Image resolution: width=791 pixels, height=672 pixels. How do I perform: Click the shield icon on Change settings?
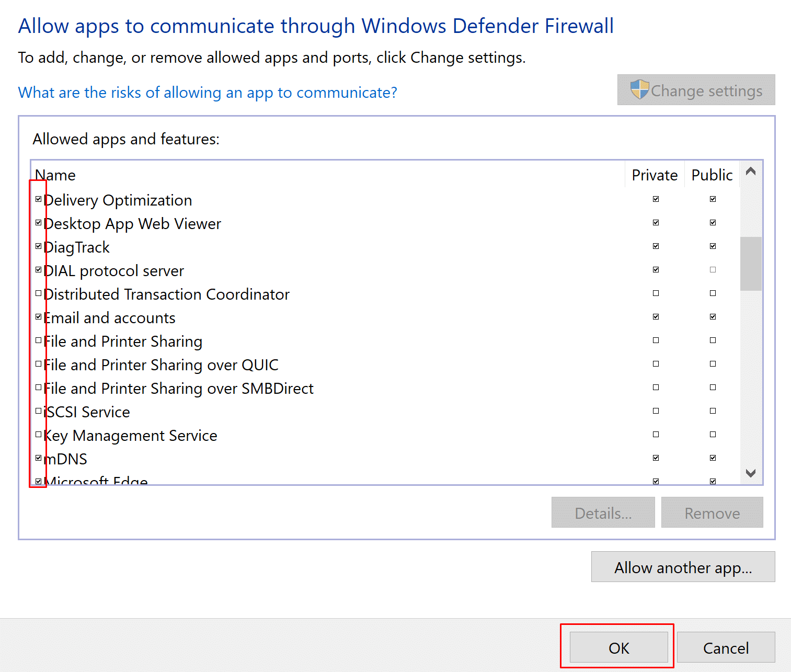639,90
